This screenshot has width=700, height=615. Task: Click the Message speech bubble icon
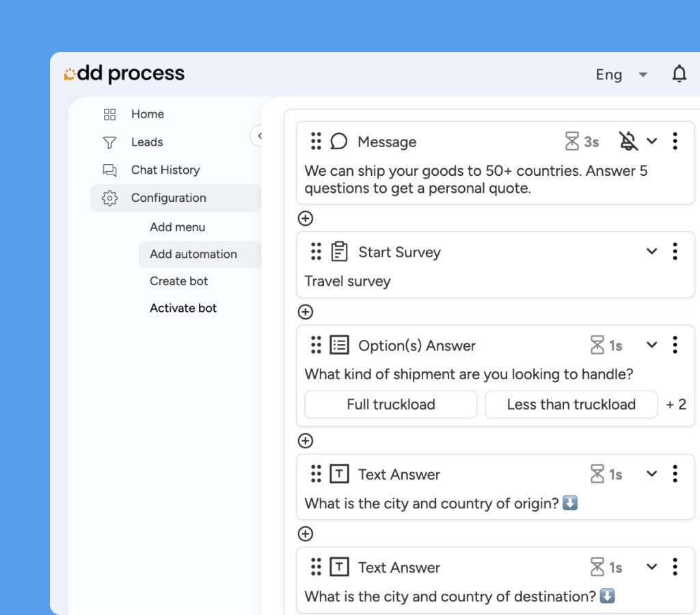click(339, 141)
